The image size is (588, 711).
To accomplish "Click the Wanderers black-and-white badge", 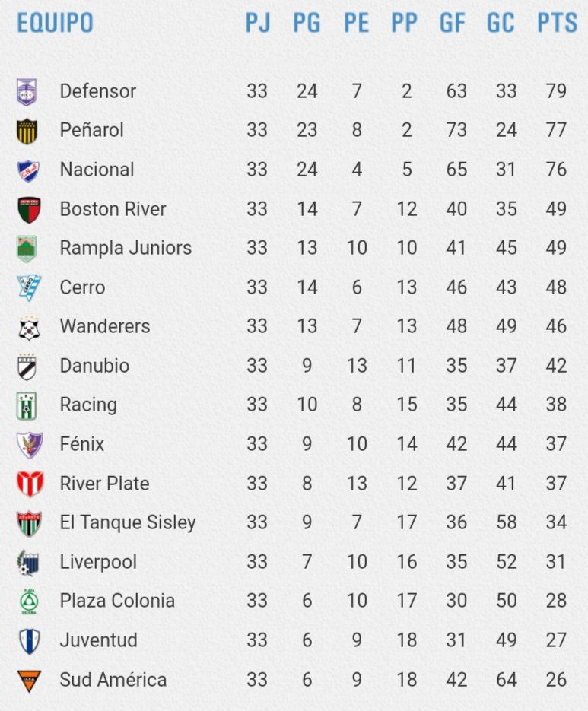I will coord(29,328).
